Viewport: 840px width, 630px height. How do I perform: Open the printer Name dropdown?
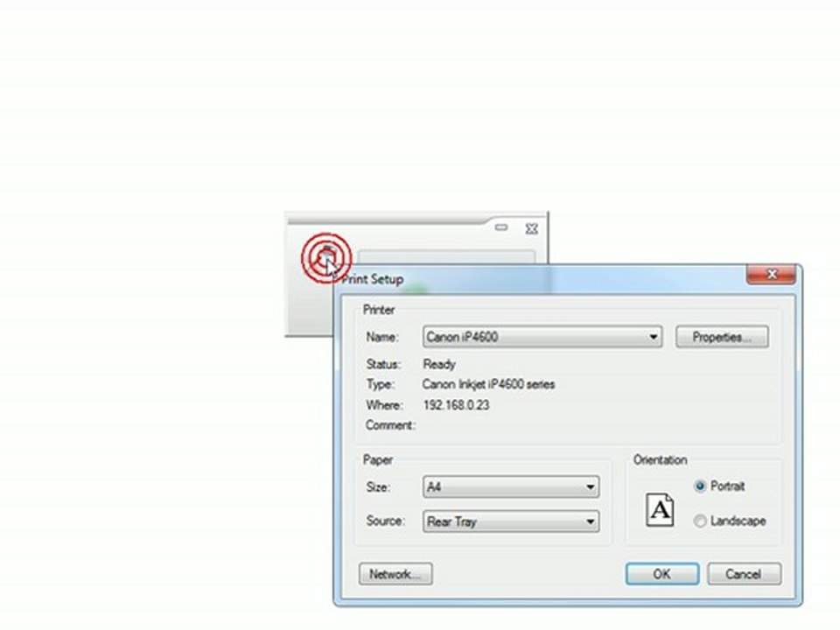click(x=542, y=337)
